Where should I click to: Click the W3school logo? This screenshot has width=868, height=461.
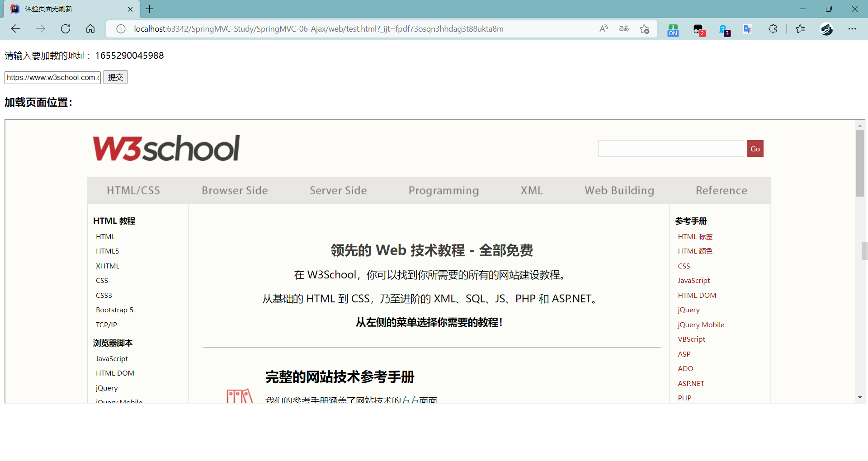tap(166, 148)
